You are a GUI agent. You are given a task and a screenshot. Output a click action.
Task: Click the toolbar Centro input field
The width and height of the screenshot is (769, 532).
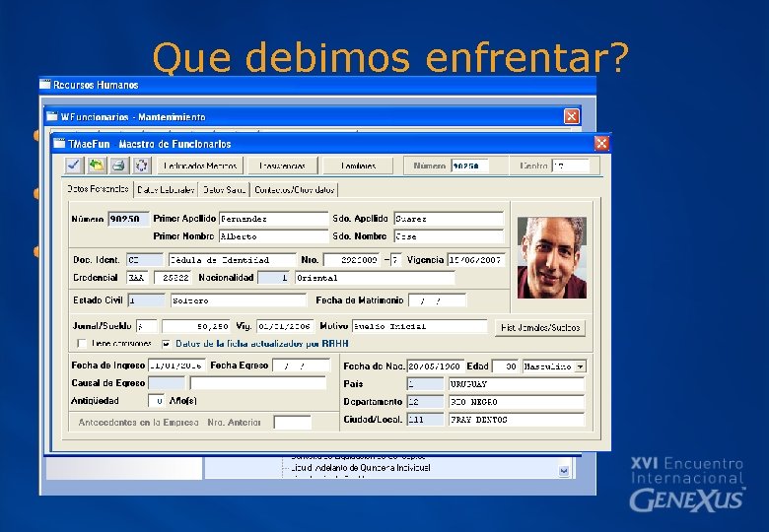click(571, 166)
